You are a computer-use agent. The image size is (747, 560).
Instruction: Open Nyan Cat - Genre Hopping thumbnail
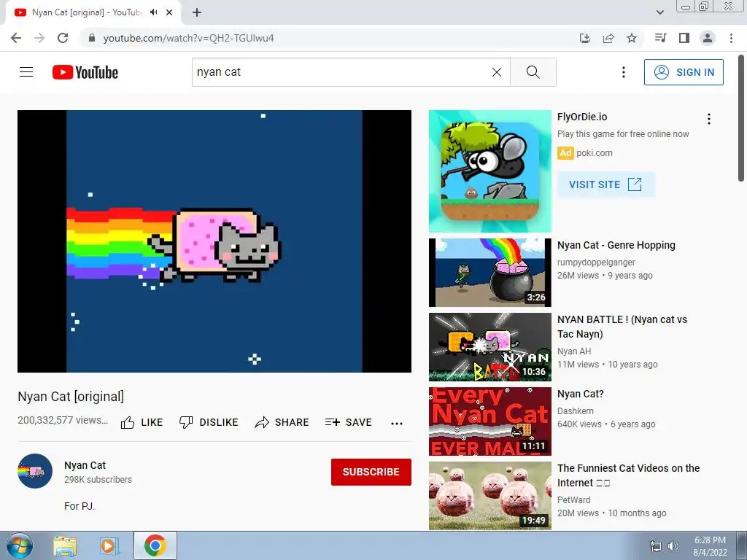click(489, 273)
